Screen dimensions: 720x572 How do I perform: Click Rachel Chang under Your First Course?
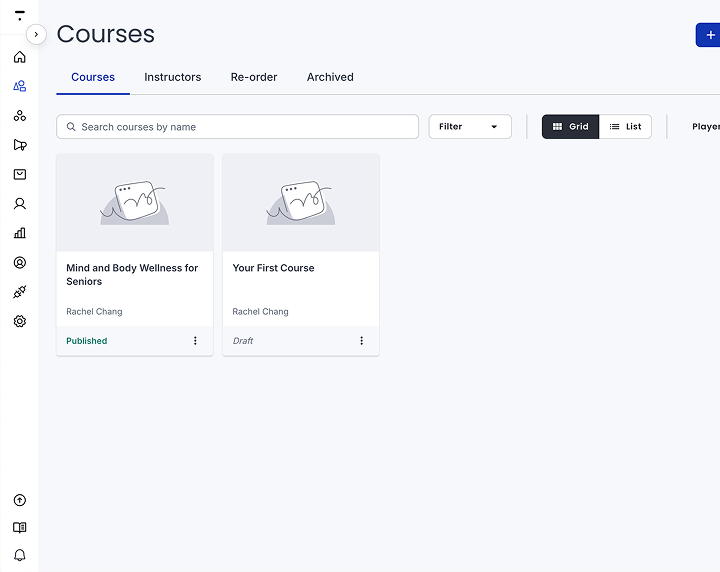(x=260, y=312)
